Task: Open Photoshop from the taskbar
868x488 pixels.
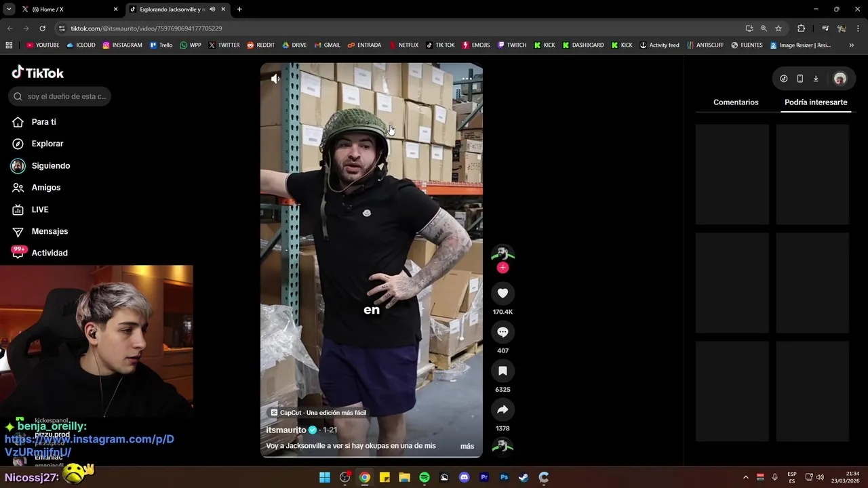Action: tap(504, 477)
